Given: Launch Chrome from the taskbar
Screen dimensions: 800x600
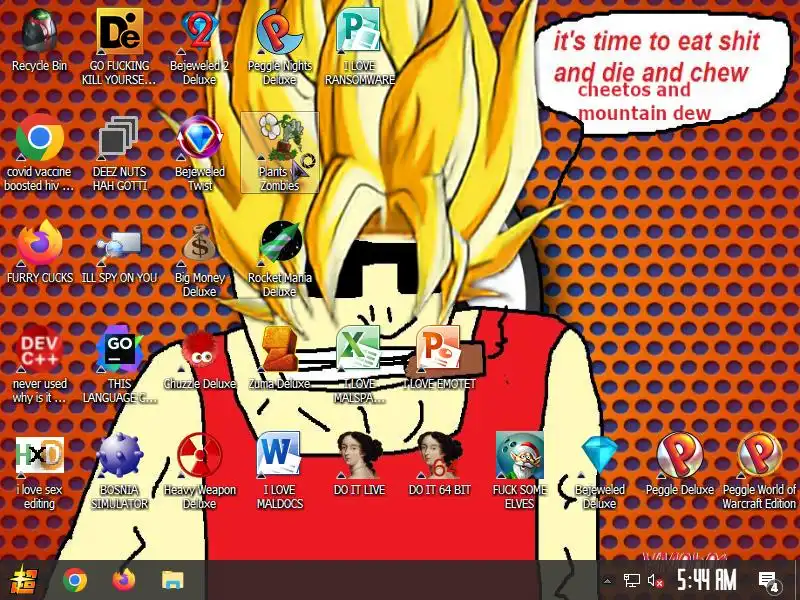Looking at the screenshot, I should 75,580.
